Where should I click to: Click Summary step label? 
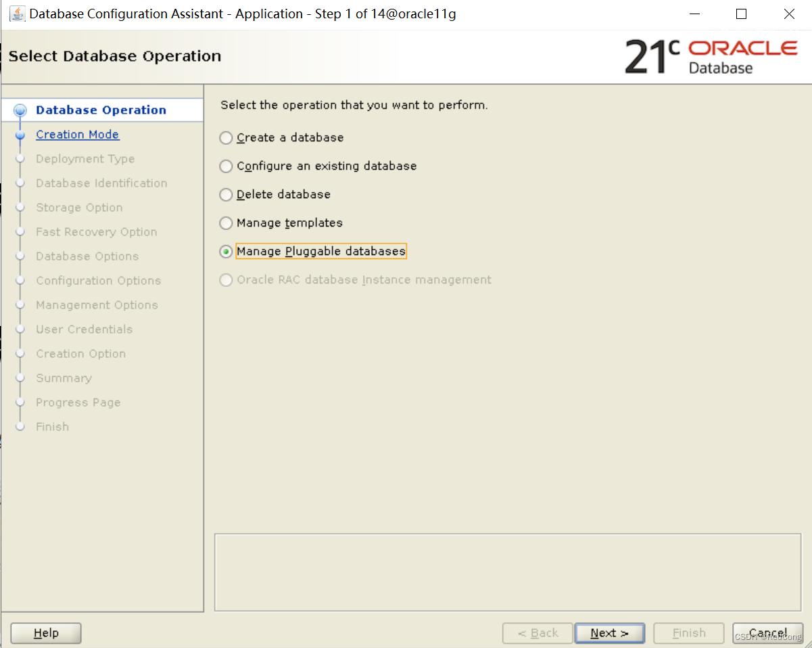pos(64,378)
